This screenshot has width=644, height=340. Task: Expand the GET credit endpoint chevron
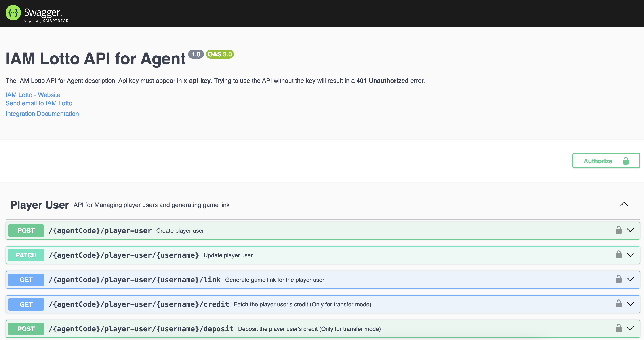[x=630, y=304]
